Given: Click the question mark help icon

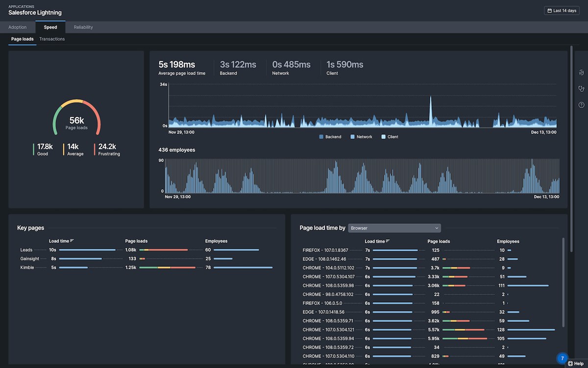Looking at the screenshot, I should (x=582, y=105).
